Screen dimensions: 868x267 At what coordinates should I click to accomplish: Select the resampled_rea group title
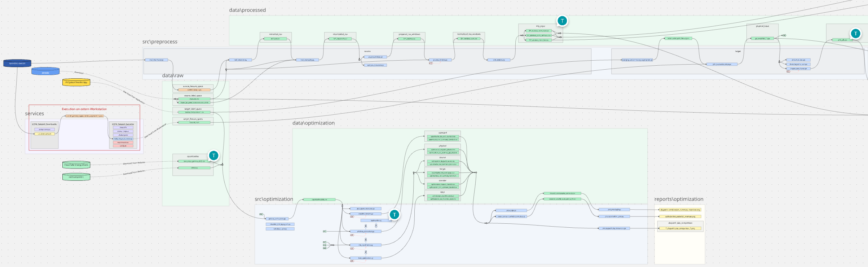[x=340, y=34]
